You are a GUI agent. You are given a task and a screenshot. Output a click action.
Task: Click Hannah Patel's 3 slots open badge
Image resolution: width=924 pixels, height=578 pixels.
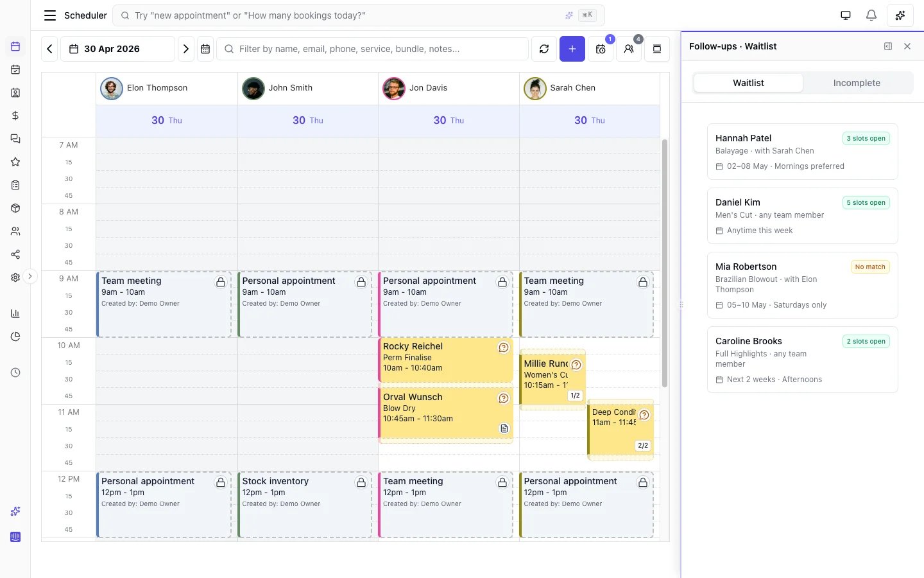(x=866, y=138)
